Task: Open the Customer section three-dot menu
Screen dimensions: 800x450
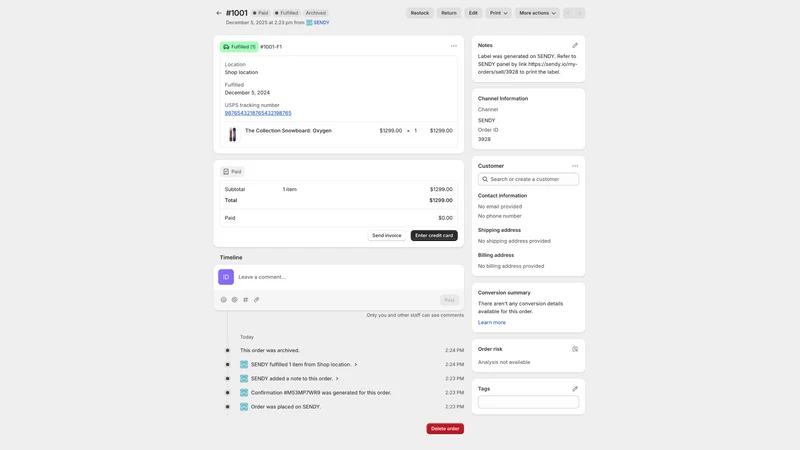Action: click(575, 166)
